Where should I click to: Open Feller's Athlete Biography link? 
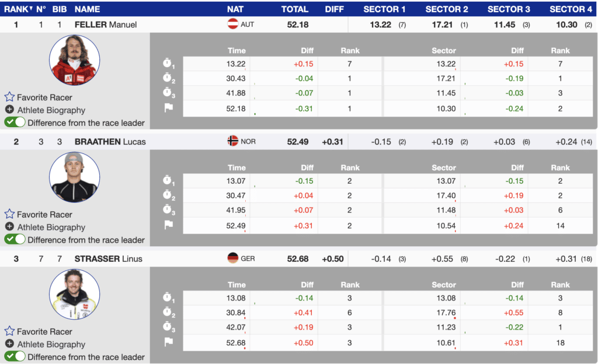(x=51, y=110)
